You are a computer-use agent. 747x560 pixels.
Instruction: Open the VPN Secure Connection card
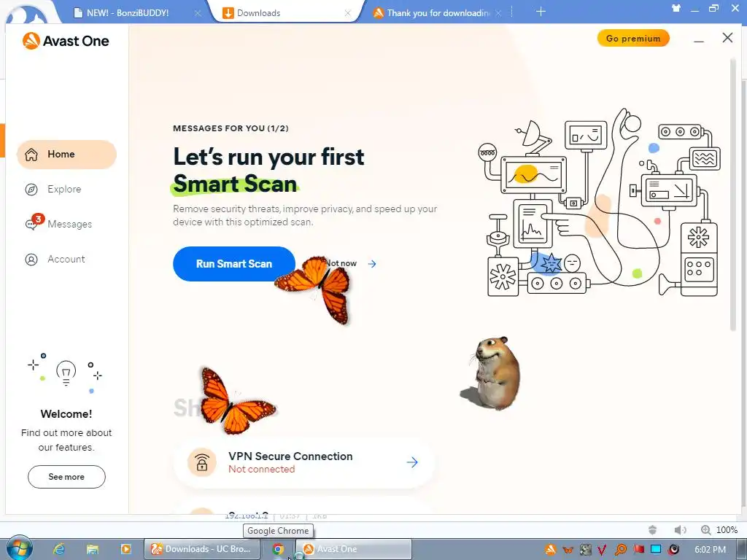303,462
